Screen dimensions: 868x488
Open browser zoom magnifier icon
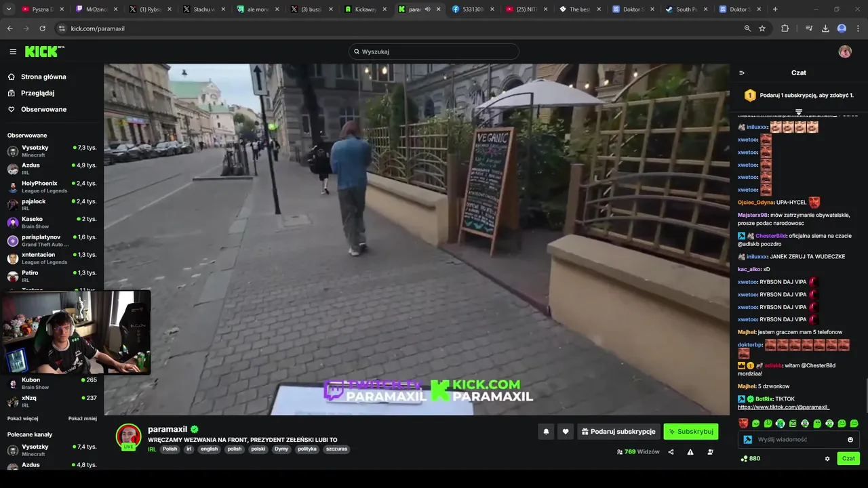click(747, 28)
